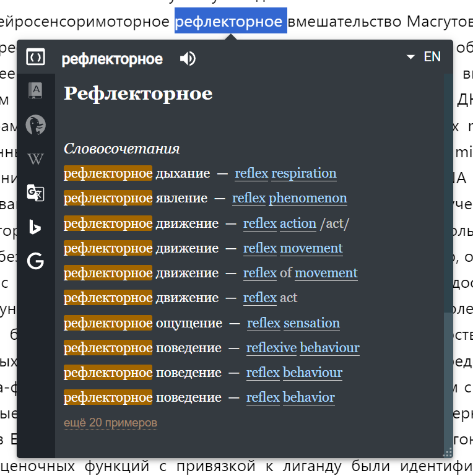Click the '/act/' variant text
The width and height of the screenshot is (473, 476).
pos(335,223)
